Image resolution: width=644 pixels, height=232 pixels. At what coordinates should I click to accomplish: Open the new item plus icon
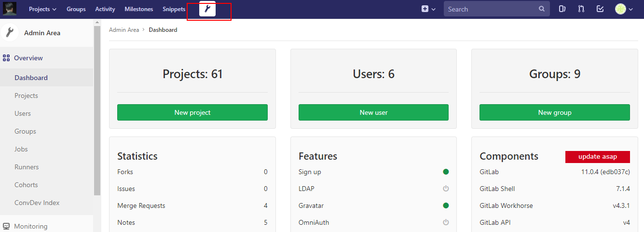click(425, 9)
